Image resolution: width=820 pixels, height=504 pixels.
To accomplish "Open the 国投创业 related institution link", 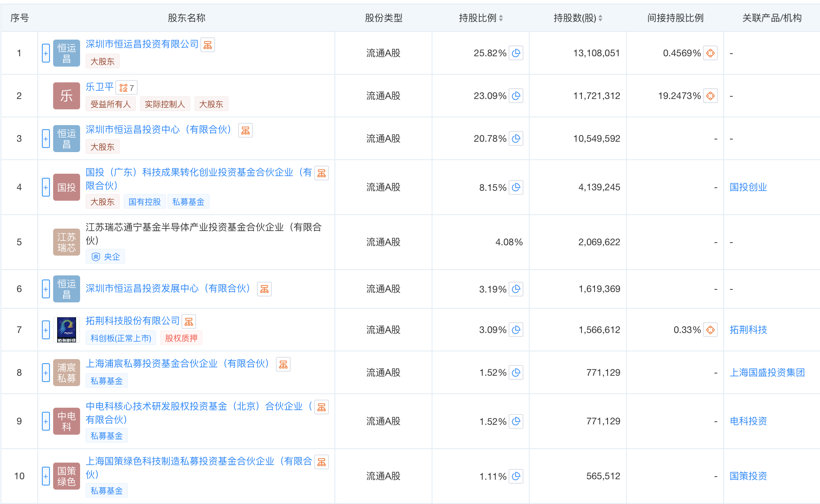I will click(748, 187).
